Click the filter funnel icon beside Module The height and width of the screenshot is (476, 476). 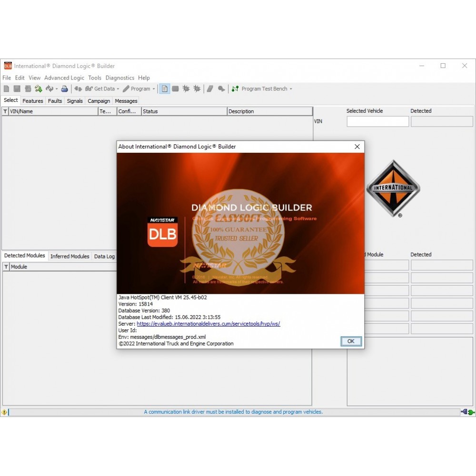[x=6, y=267]
